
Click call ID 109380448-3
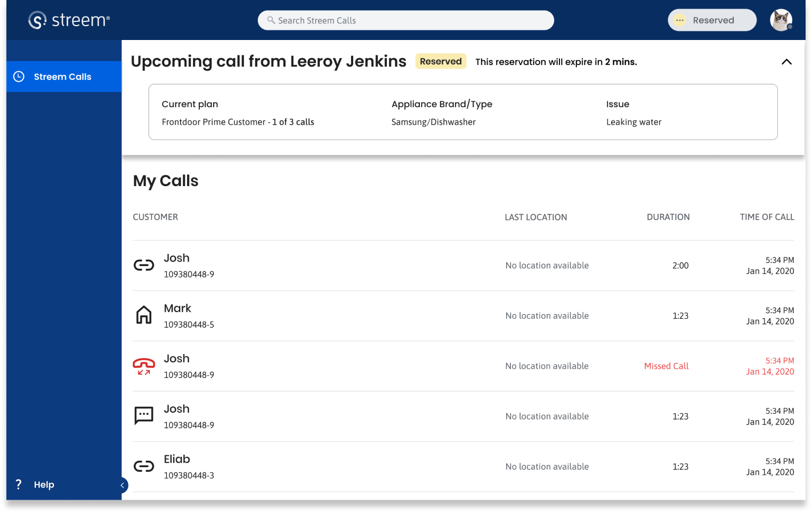coord(189,476)
